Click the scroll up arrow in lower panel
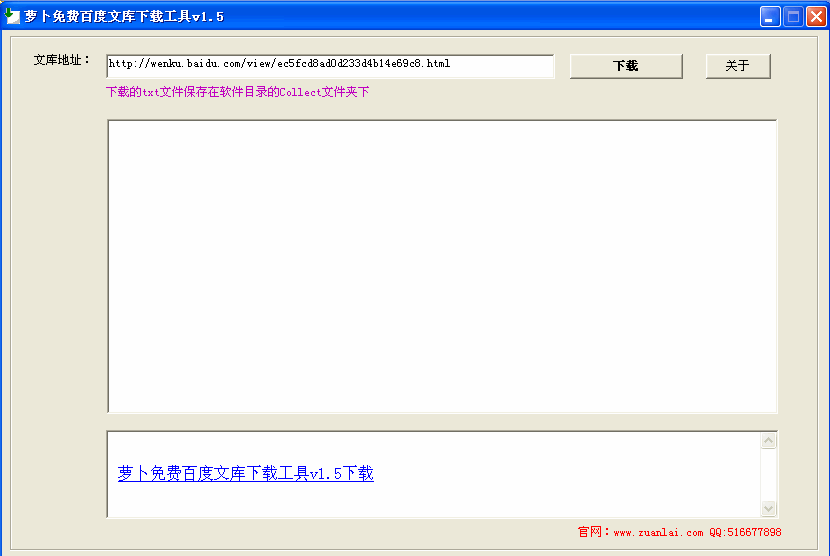The image size is (830, 556). [769, 441]
